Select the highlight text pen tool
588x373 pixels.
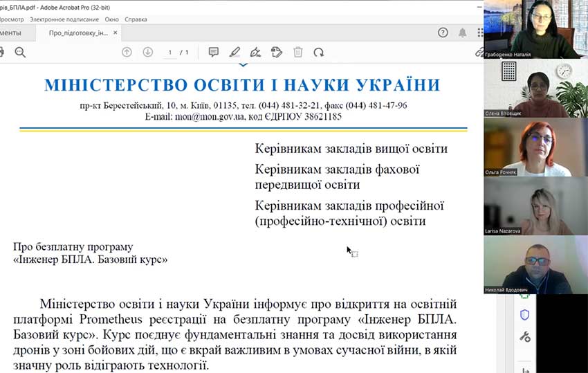point(235,52)
